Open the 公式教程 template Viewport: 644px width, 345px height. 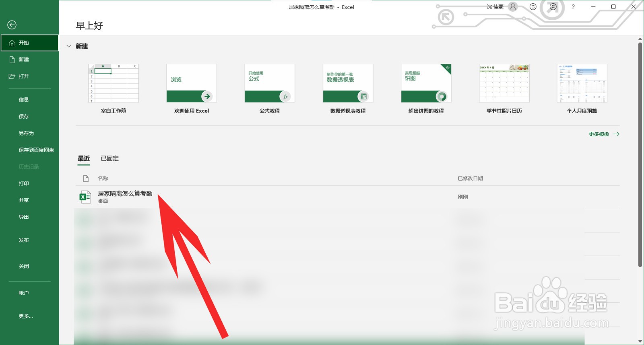(270, 89)
